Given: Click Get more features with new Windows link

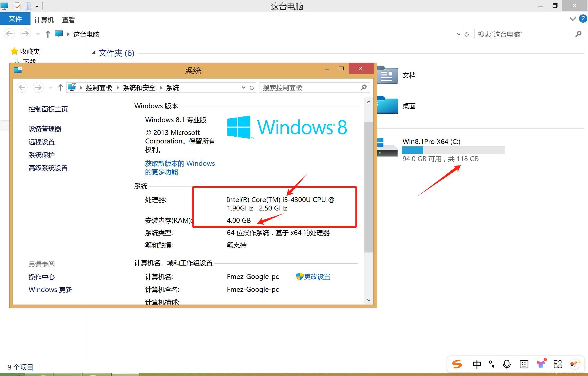Looking at the screenshot, I should tap(180, 168).
